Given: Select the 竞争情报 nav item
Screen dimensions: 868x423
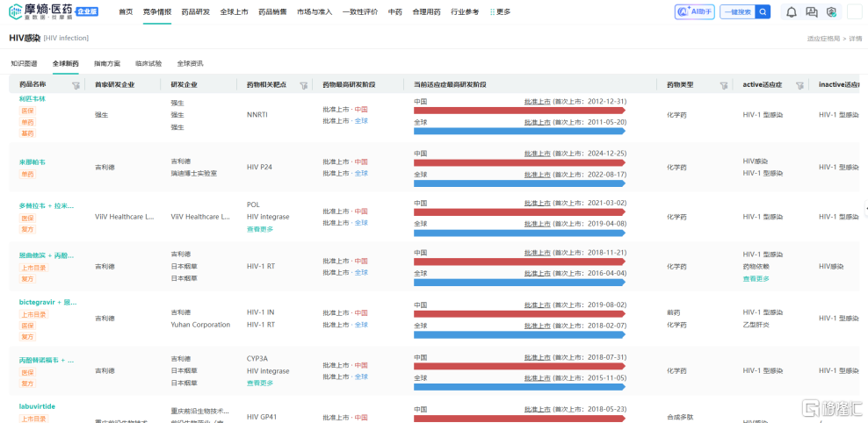Looking at the screenshot, I should [157, 11].
